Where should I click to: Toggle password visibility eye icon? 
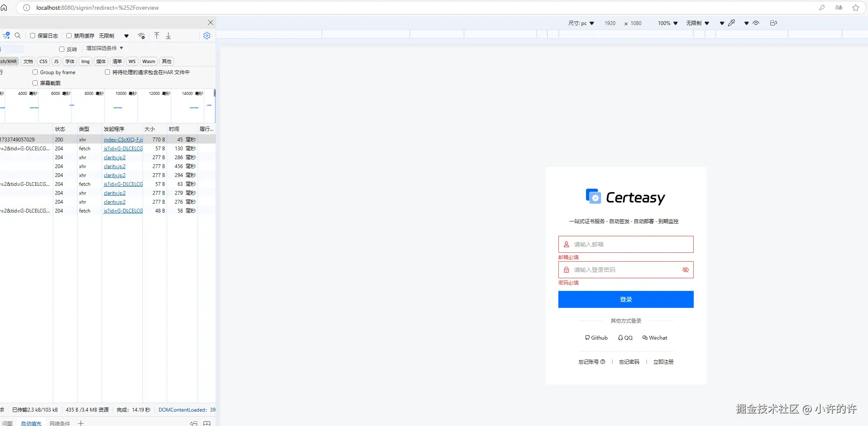(686, 270)
